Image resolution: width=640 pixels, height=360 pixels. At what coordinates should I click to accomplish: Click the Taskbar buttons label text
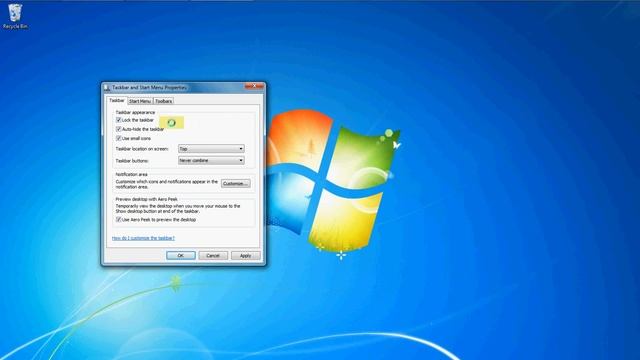pos(132,161)
